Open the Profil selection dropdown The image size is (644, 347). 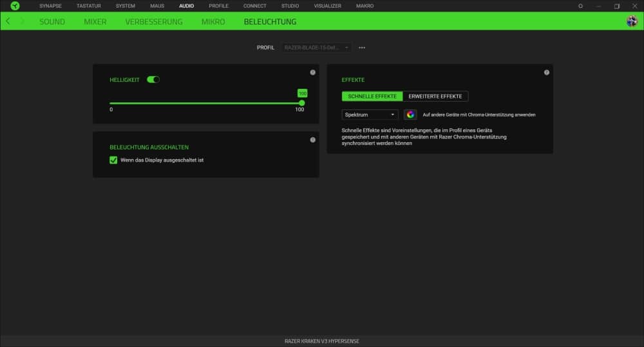[316, 48]
